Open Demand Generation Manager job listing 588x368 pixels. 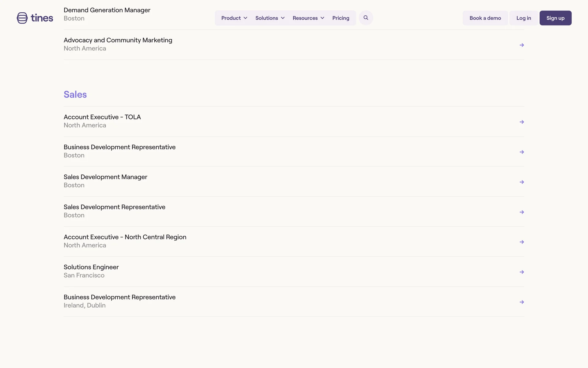click(x=107, y=10)
